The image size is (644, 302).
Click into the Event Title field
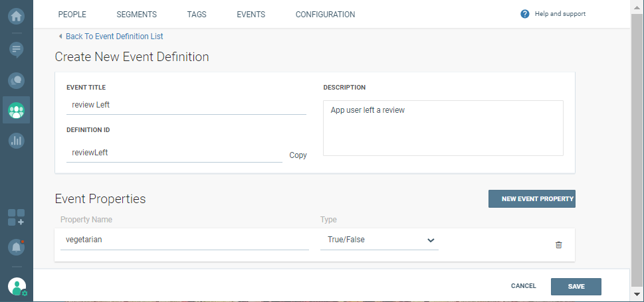point(186,105)
